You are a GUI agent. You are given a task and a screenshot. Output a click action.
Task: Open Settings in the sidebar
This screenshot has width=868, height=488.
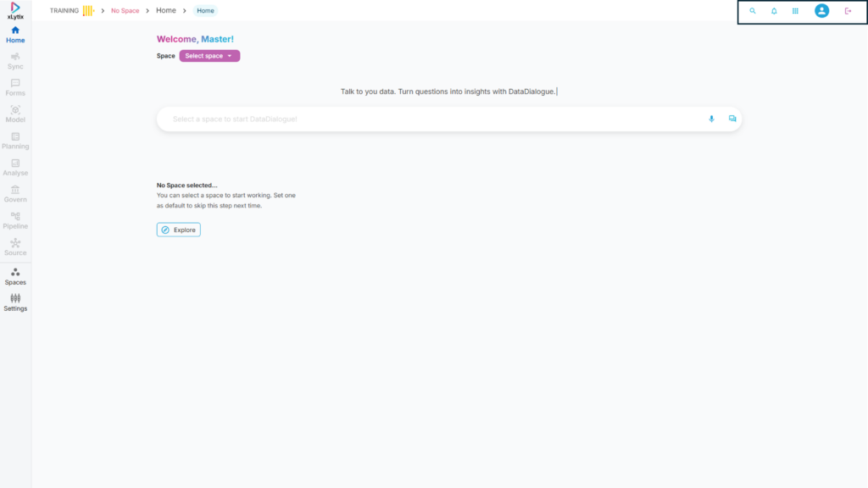pyautogui.click(x=15, y=302)
